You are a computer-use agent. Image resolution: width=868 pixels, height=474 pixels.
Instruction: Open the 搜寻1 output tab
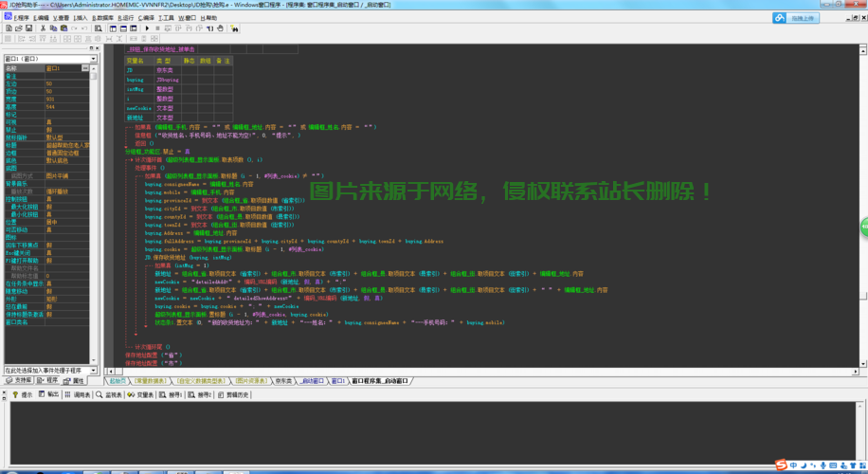(x=171, y=394)
